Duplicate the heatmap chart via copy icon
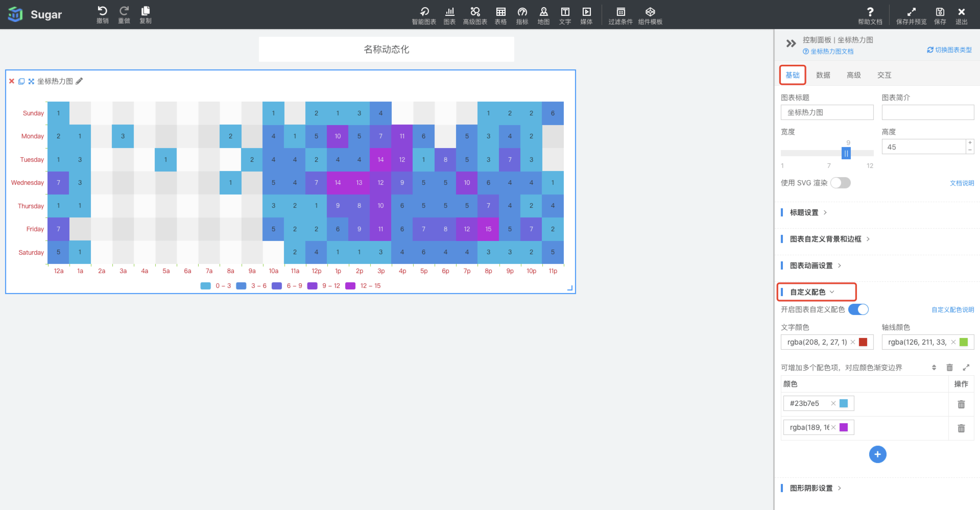Image resolution: width=980 pixels, height=510 pixels. 21,81
